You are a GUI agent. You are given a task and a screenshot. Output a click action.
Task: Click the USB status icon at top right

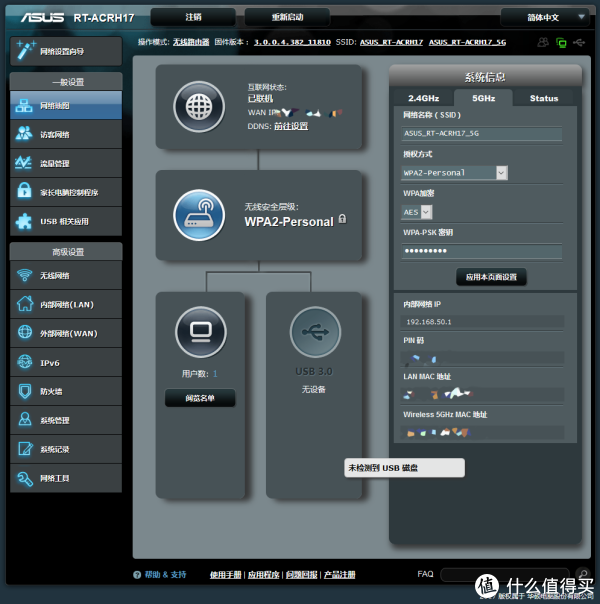(x=579, y=42)
